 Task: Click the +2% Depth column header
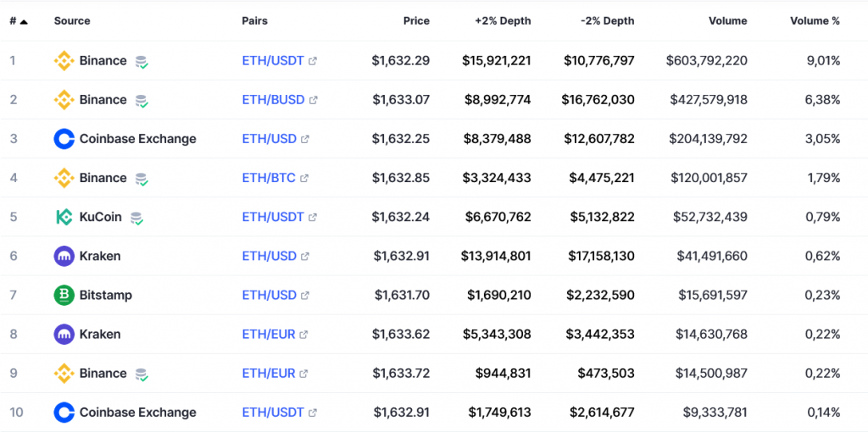(503, 20)
